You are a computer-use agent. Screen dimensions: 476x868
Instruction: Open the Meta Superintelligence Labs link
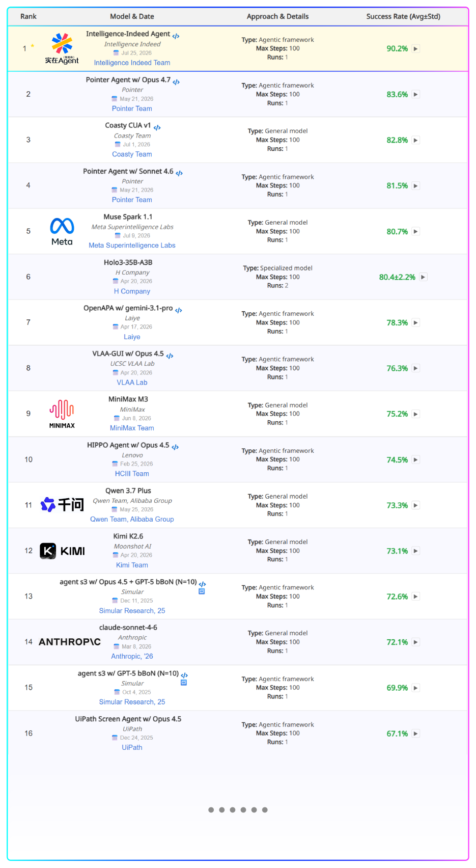point(132,245)
